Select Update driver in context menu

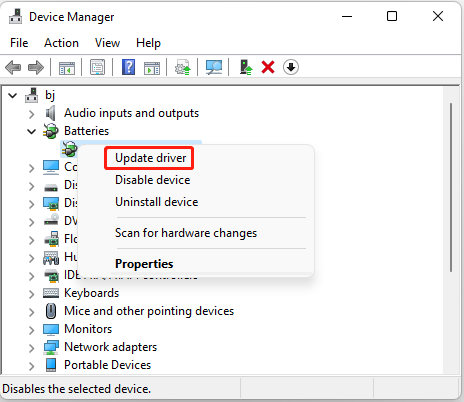pos(150,158)
